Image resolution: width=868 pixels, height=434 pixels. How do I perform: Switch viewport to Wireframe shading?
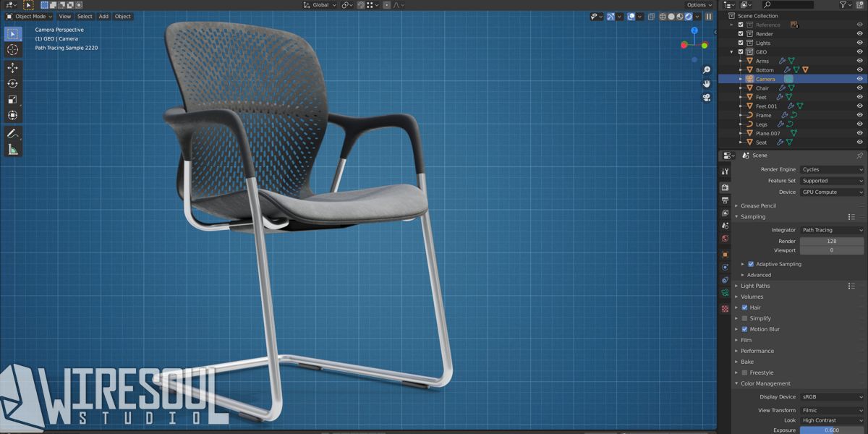662,16
